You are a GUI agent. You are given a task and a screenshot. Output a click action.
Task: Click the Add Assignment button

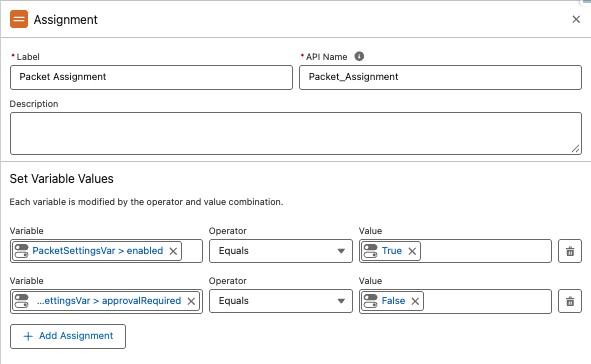(68, 336)
